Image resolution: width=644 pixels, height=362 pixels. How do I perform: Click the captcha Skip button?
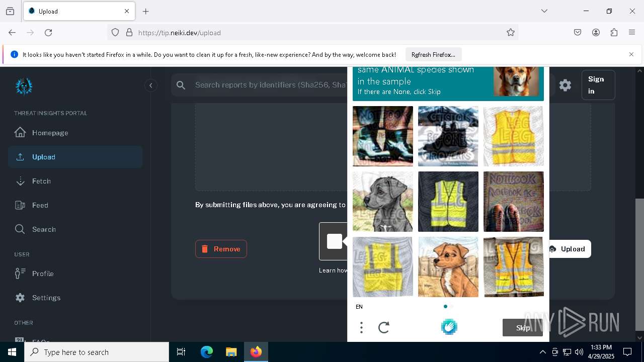(x=523, y=328)
